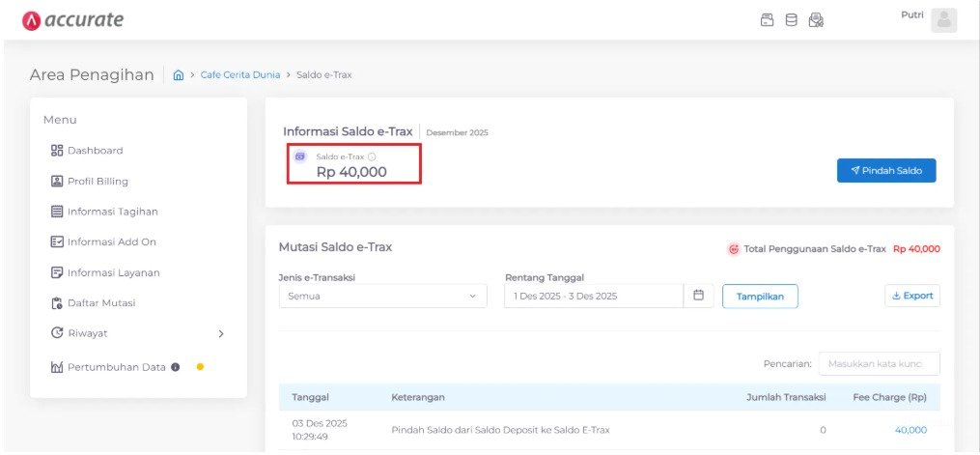Screen dimensions: 980x455
Task: Click Pindah Saldo dari Saldo Deposit description
Action: point(501,430)
